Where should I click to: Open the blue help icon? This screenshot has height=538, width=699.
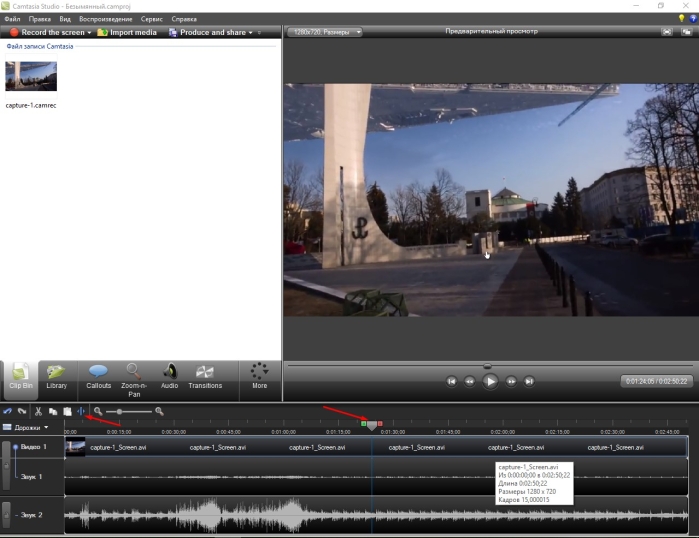693,18
